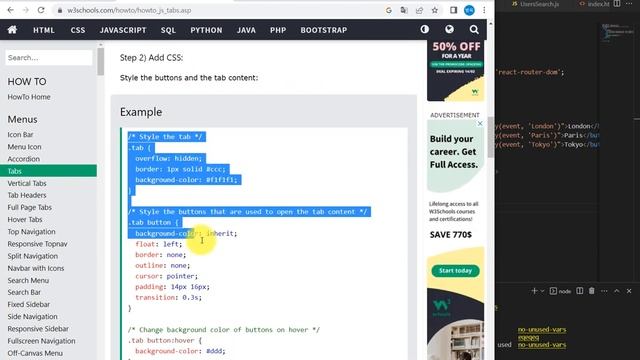Create a new terminal in VS Code
This screenshot has width=640, height=360.
(x=534, y=291)
